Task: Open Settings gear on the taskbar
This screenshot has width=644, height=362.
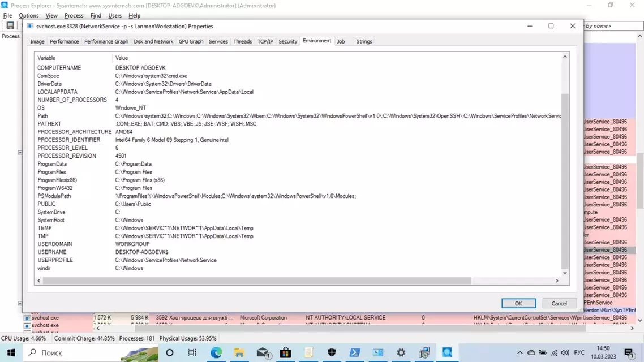Action: [x=401, y=352]
